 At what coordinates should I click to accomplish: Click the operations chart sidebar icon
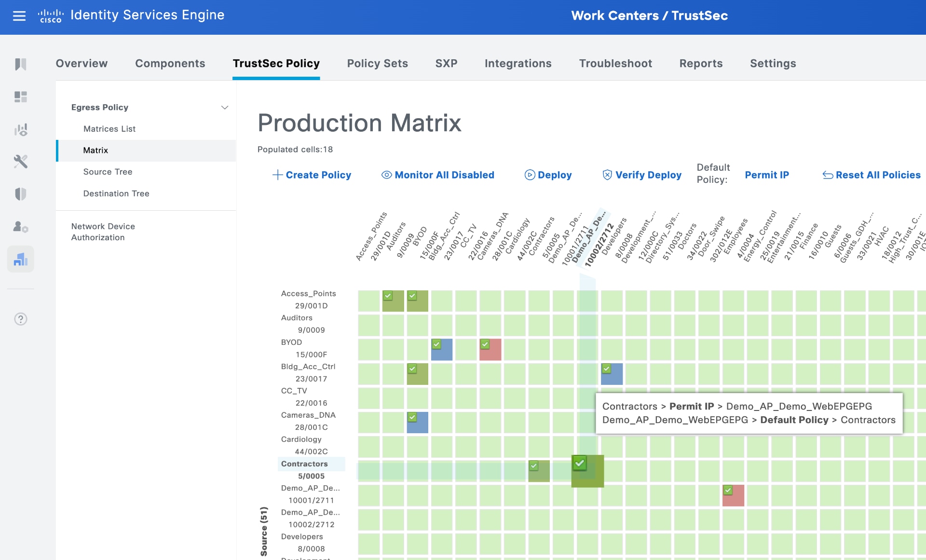[21, 129]
